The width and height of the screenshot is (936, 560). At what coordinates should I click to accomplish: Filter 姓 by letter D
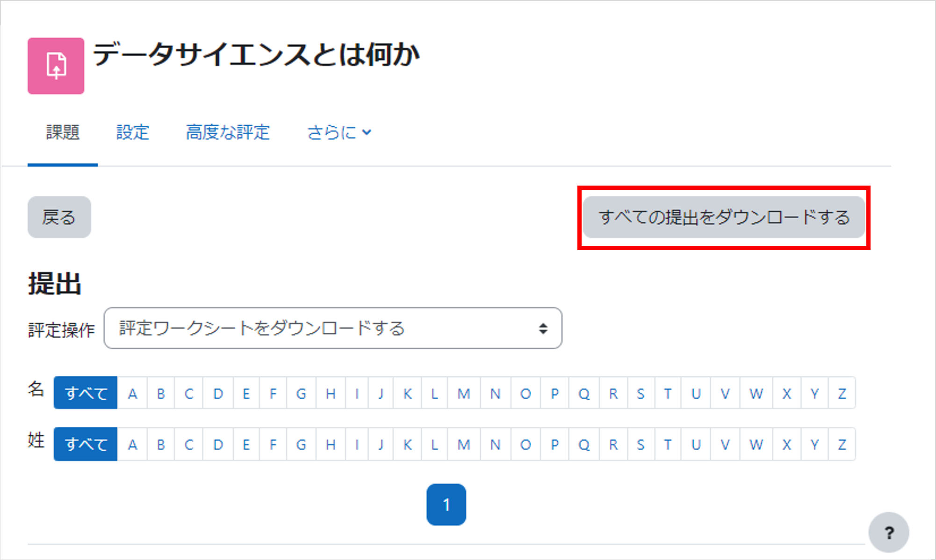(x=218, y=444)
